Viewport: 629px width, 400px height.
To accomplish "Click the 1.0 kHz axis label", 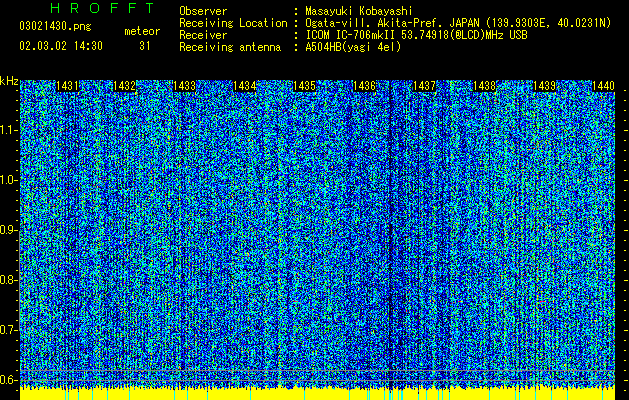I will pyautogui.click(x=8, y=180).
